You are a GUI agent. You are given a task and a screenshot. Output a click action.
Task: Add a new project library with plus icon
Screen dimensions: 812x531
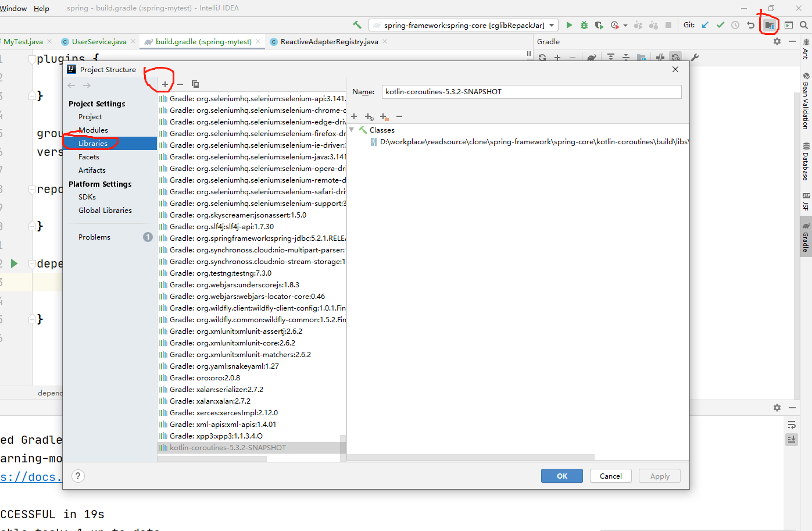click(165, 84)
